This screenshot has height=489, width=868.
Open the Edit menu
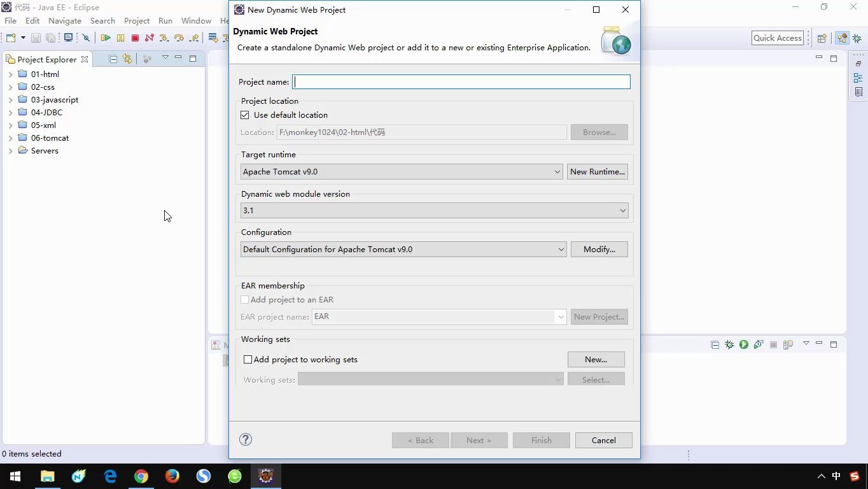32,20
